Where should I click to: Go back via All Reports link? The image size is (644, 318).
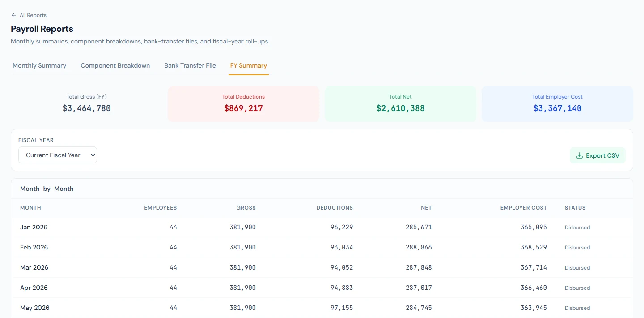[x=29, y=15]
